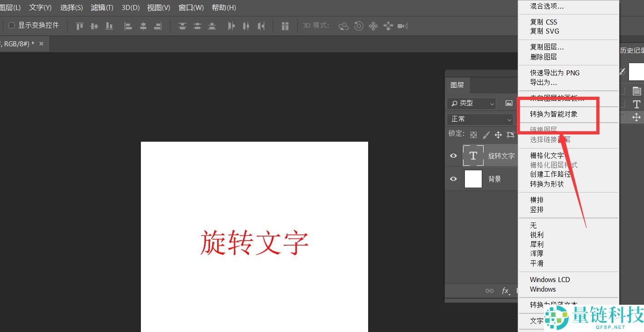
Task: Open the 类型 layer filter dropdown
Action: pos(471,104)
